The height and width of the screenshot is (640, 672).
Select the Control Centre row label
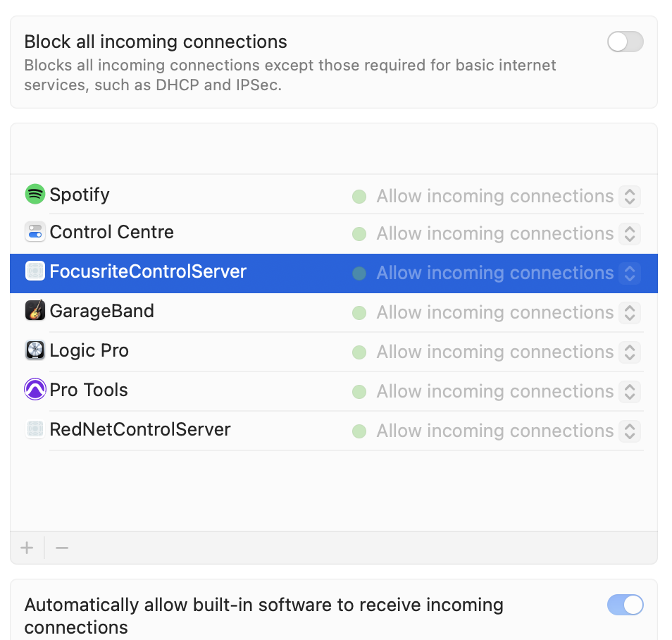111,232
